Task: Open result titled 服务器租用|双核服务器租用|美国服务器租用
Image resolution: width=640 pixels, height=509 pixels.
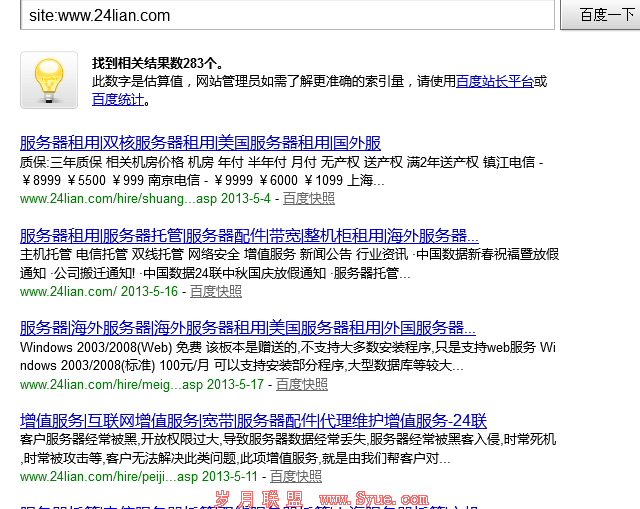Action: 200,143
